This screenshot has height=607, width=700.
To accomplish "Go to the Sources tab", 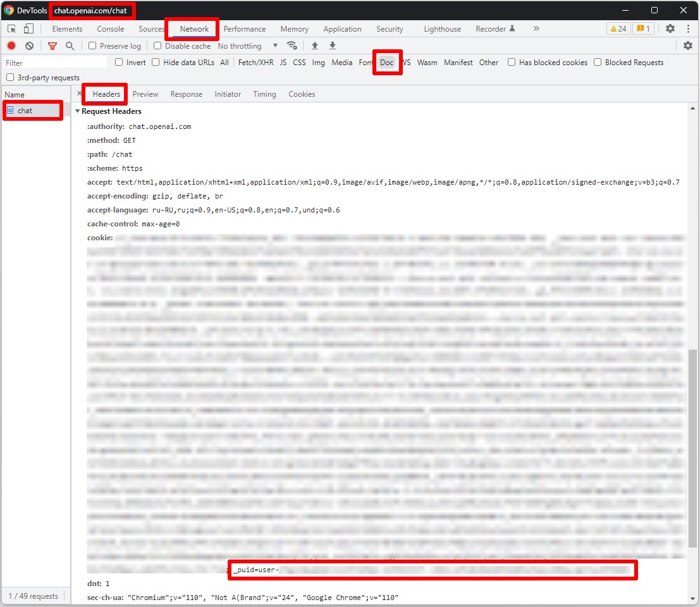I will pos(151,29).
